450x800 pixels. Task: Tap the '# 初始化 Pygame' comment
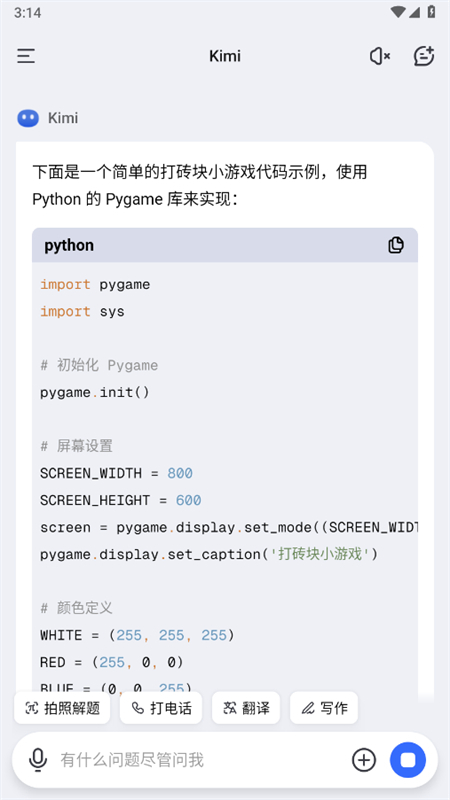[x=99, y=365]
